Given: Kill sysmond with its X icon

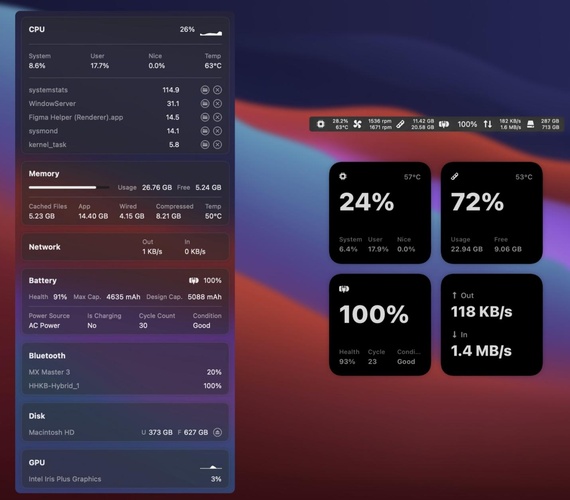Looking at the screenshot, I should click(x=217, y=131).
